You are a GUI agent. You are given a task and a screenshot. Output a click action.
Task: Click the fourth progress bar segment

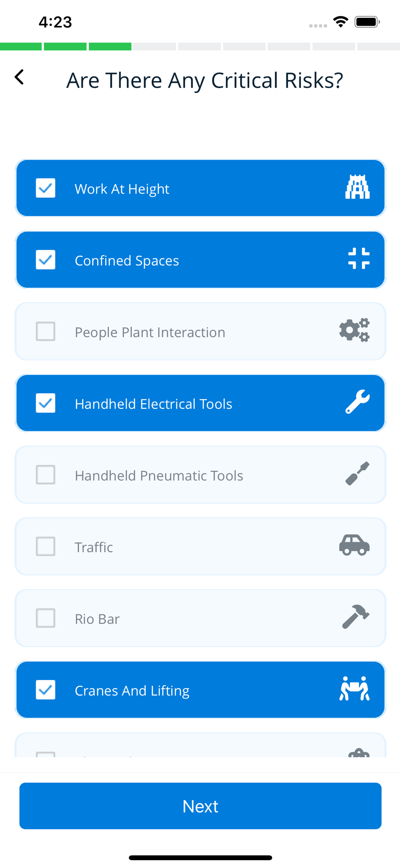155,46
